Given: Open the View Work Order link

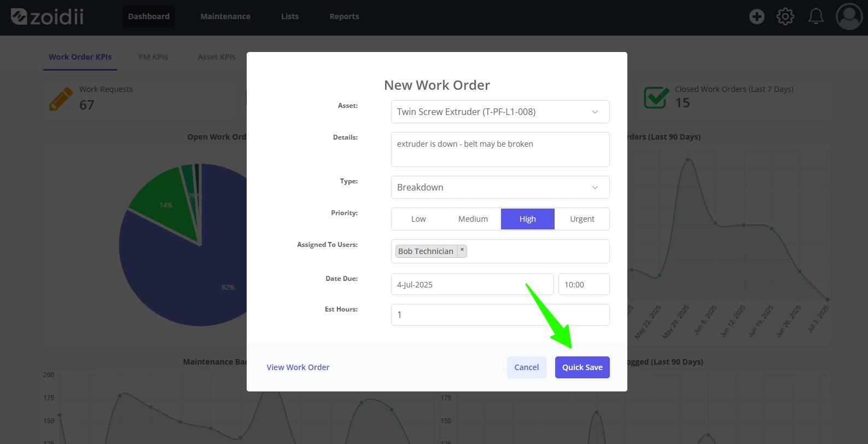Looking at the screenshot, I should point(298,367).
